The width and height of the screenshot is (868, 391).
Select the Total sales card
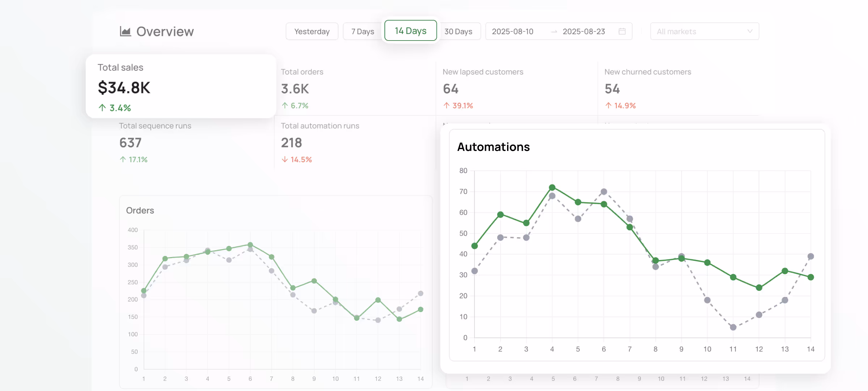pyautogui.click(x=181, y=87)
